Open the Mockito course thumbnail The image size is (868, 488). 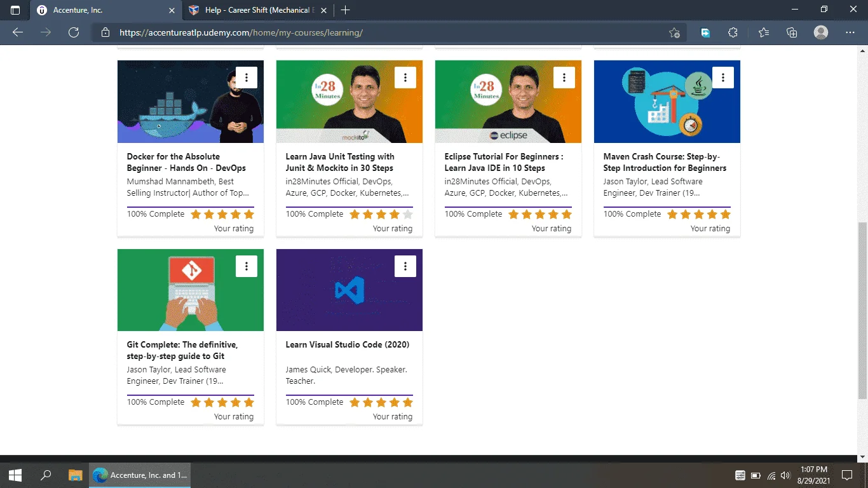pyautogui.click(x=349, y=102)
